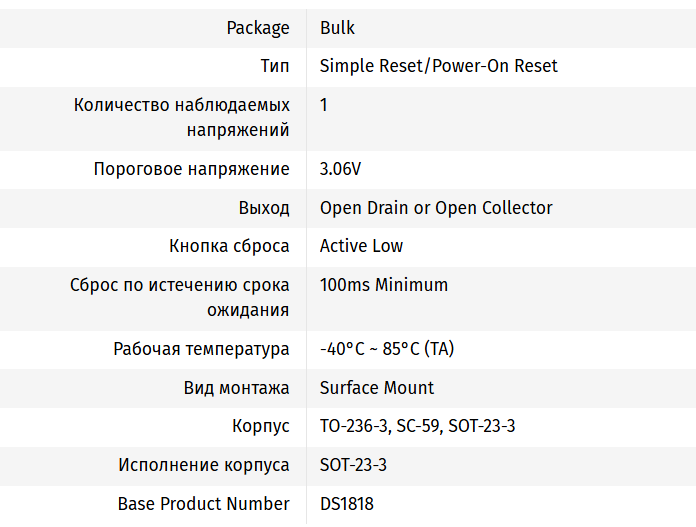Screen dimensions: 696x527
Task: Click the "Выход" row label
Action: point(264,208)
